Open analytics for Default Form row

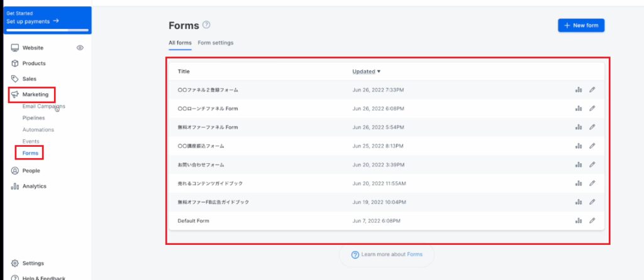coord(579,220)
